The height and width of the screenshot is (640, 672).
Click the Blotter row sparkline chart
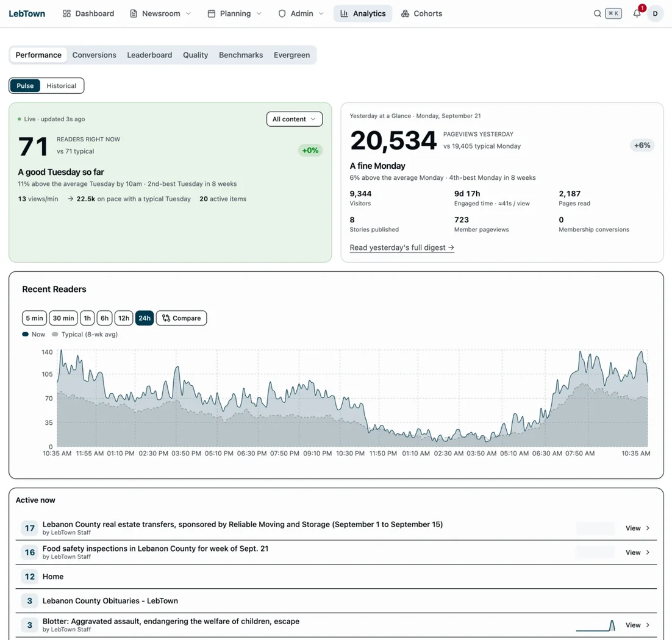(596, 625)
